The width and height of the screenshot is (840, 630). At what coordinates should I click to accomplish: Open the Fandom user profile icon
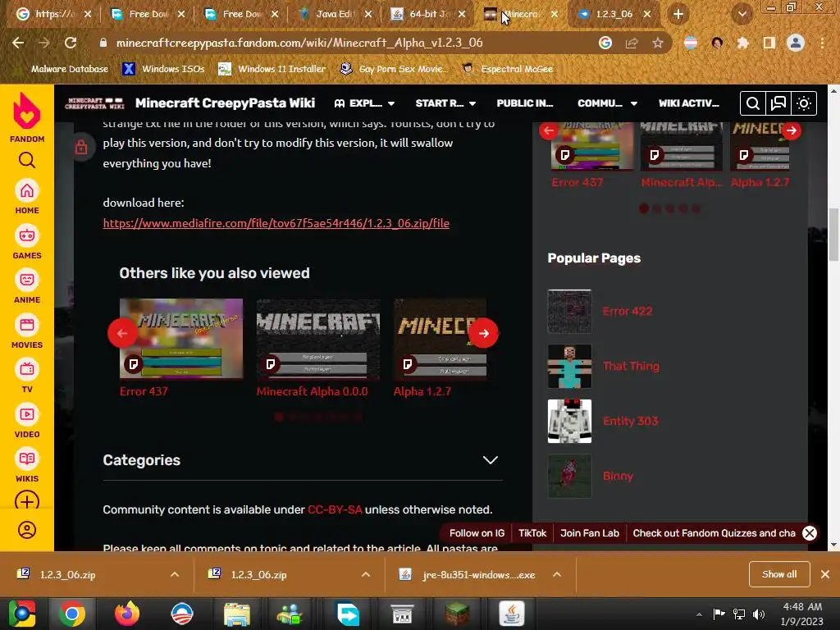27,530
